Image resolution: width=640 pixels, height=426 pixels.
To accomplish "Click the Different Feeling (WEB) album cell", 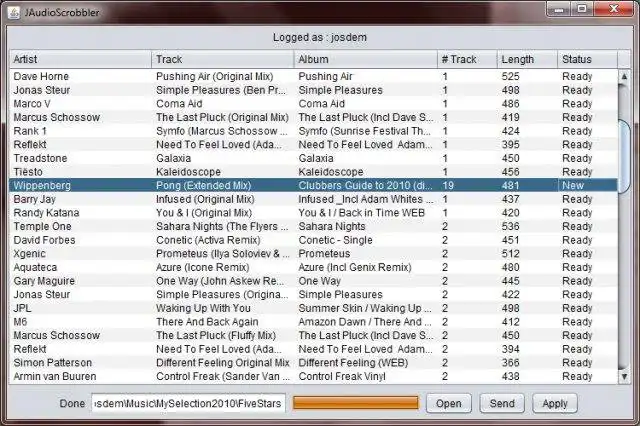I will click(366, 362).
